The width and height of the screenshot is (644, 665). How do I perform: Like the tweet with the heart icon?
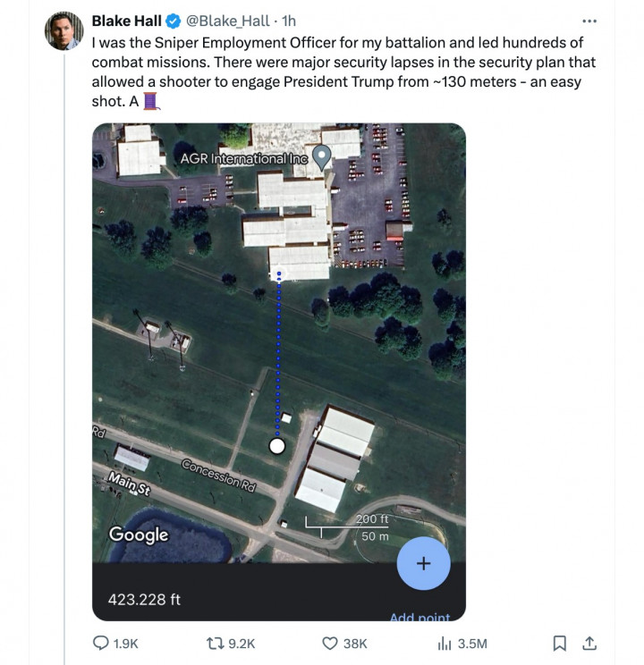tap(330, 643)
